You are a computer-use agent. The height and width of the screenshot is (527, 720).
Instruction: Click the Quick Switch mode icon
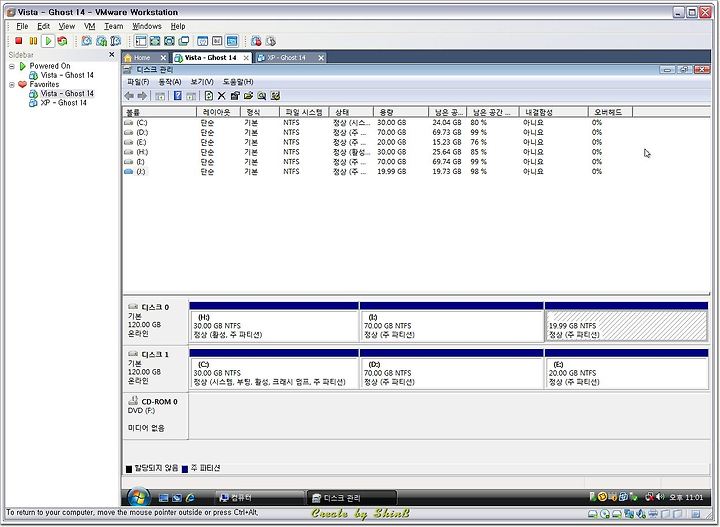point(169,41)
